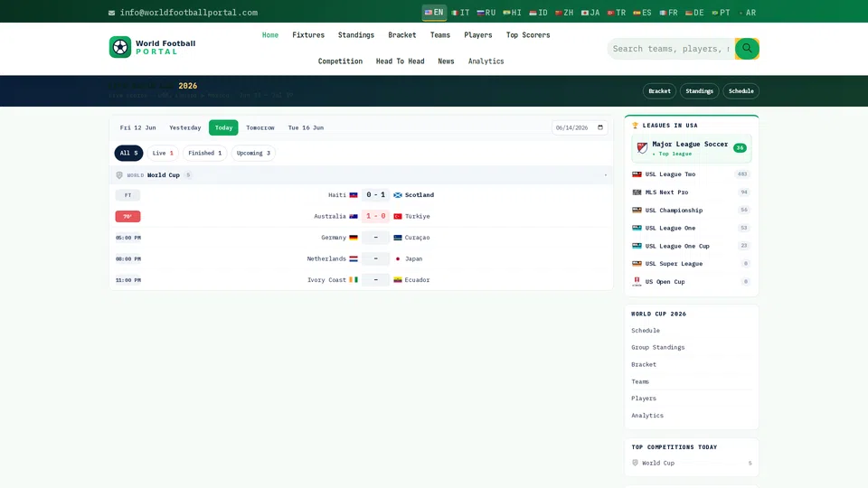Collapse the World Cup match group

(606, 175)
